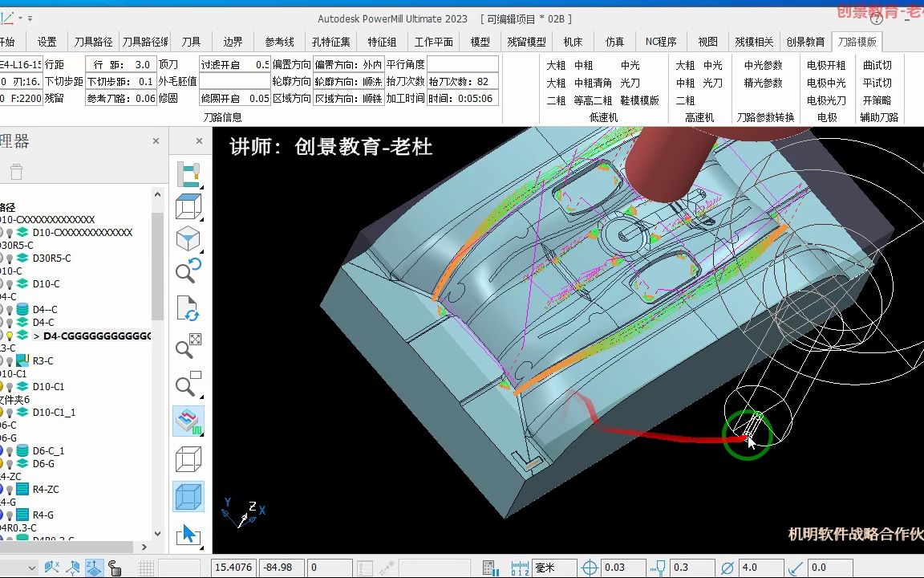This screenshot has height=578, width=924.
Task: Click the Y-axis workplane icon in status bar
Action: pos(73,568)
